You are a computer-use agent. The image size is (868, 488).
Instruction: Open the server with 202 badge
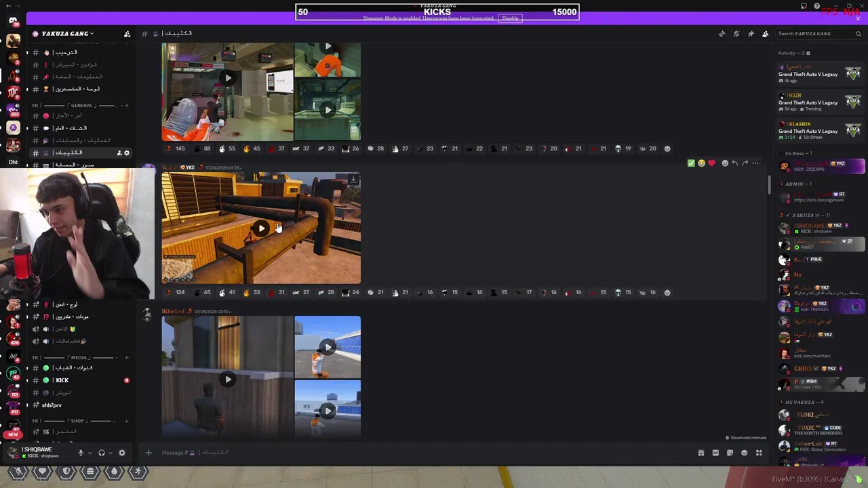pos(13,110)
